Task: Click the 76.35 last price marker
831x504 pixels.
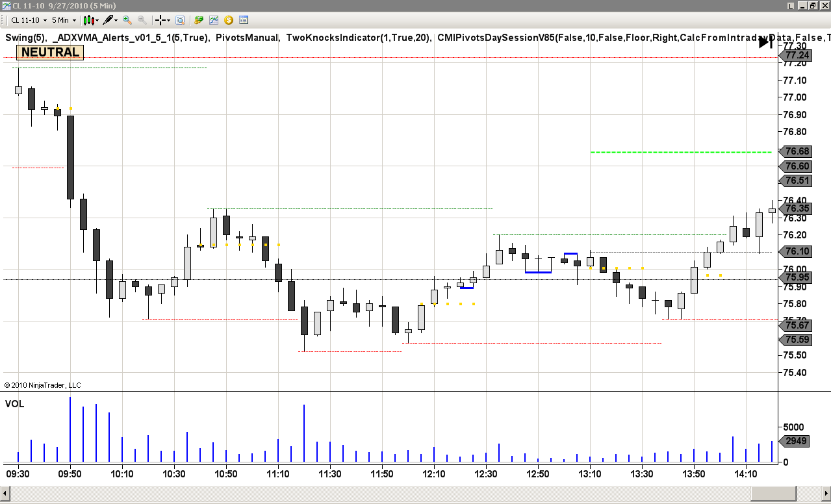Action: [797, 208]
